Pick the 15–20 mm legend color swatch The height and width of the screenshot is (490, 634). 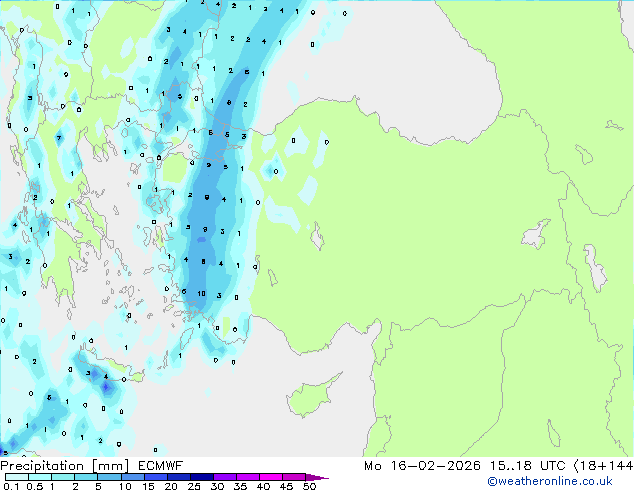coord(155,477)
